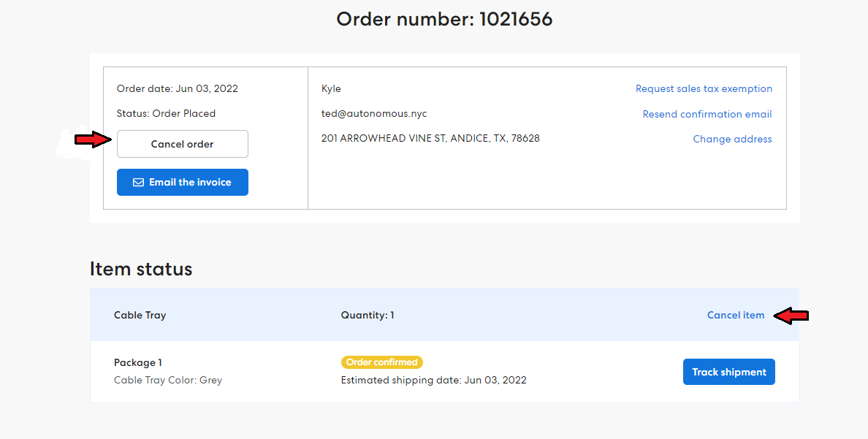Viewport: 868px width, 439px height.
Task: Click the customer name Kyle
Action: click(331, 89)
